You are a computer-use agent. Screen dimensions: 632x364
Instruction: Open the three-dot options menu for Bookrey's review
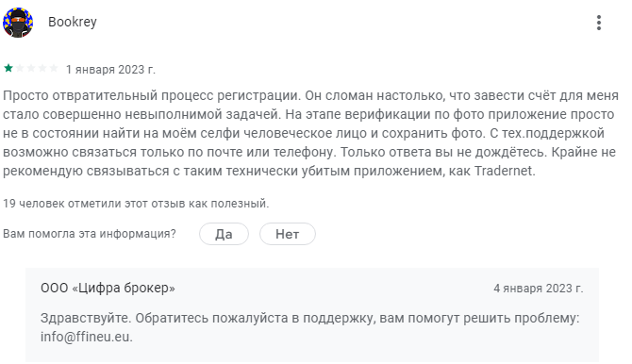pyautogui.click(x=599, y=23)
